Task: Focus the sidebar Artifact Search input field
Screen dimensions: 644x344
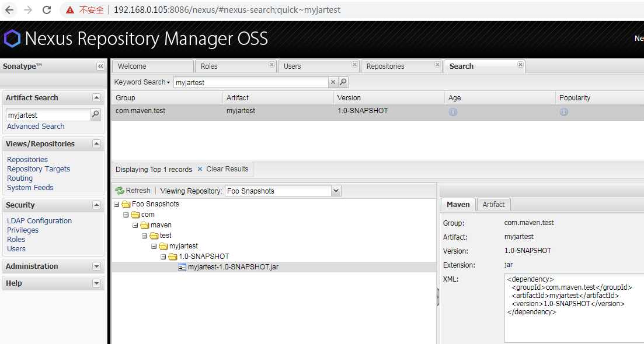Action: pyautogui.click(x=48, y=115)
